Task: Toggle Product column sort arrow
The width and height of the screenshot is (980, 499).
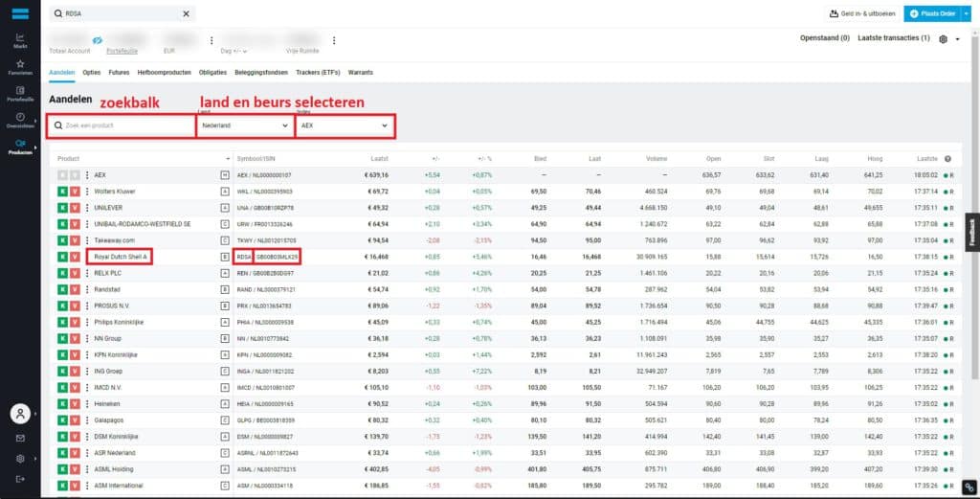Action: 228,159
